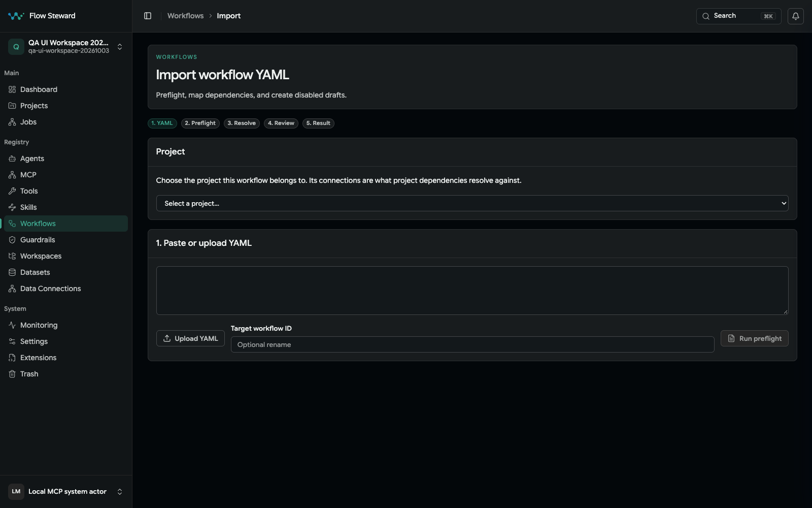Click the Jobs icon in sidebar
812x508 pixels.
[x=12, y=122]
